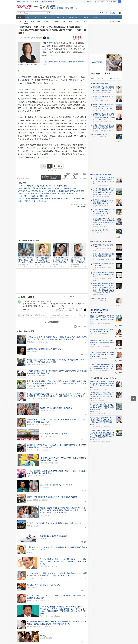Click うーん reaction on first comment
This screenshot has height=644, width=138.
[79, 310]
